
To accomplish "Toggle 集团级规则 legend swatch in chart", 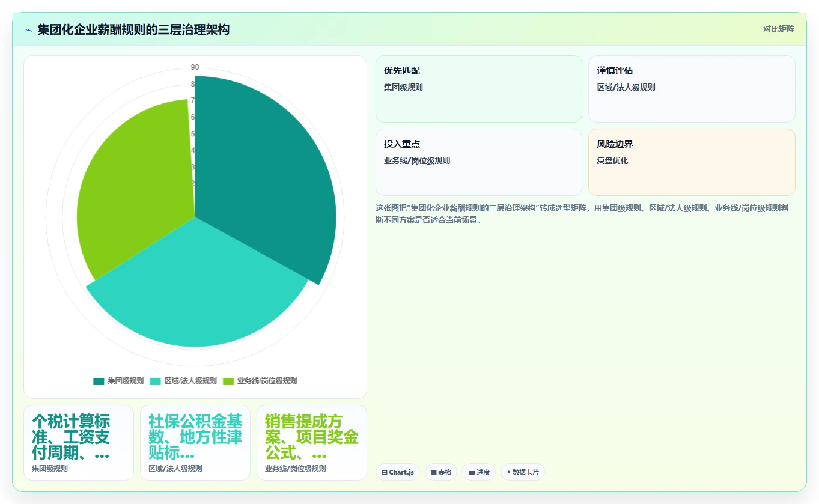I will [x=99, y=381].
